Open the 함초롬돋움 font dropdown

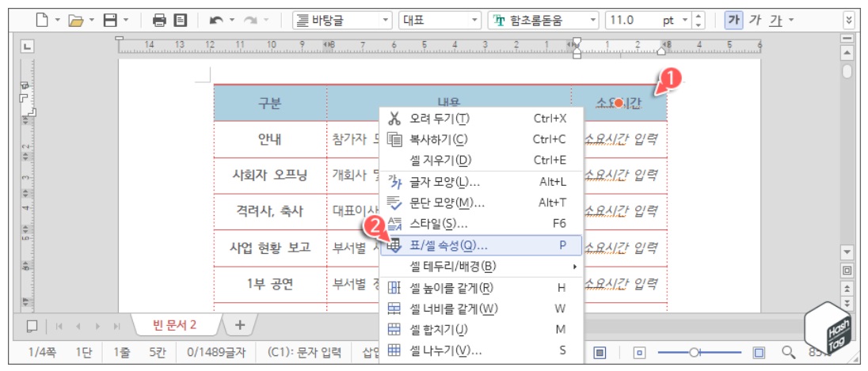coord(593,21)
